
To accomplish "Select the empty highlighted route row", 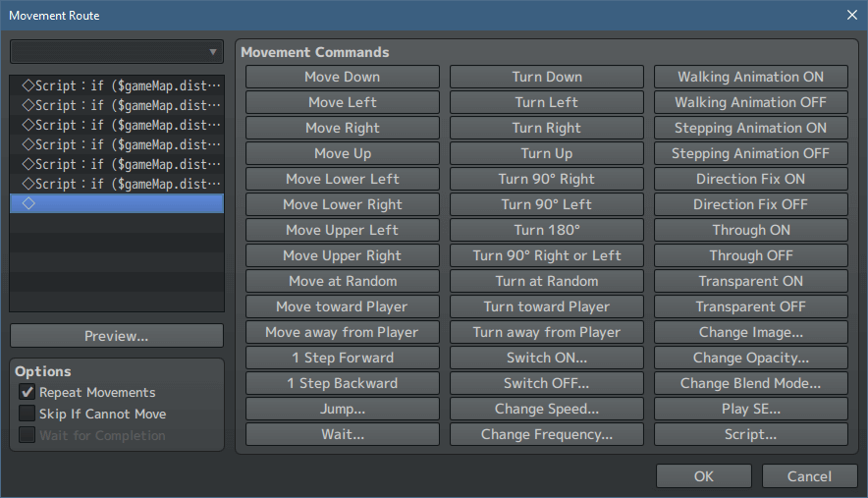I will point(117,203).
